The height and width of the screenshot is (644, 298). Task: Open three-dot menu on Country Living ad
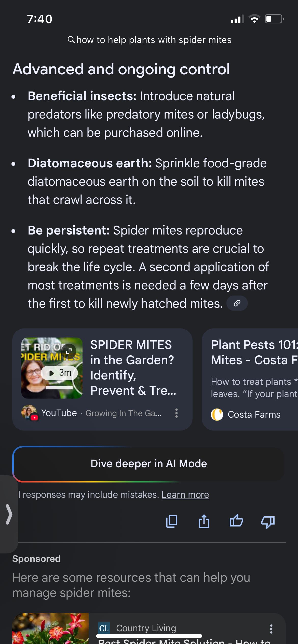[x=271, y=629]
